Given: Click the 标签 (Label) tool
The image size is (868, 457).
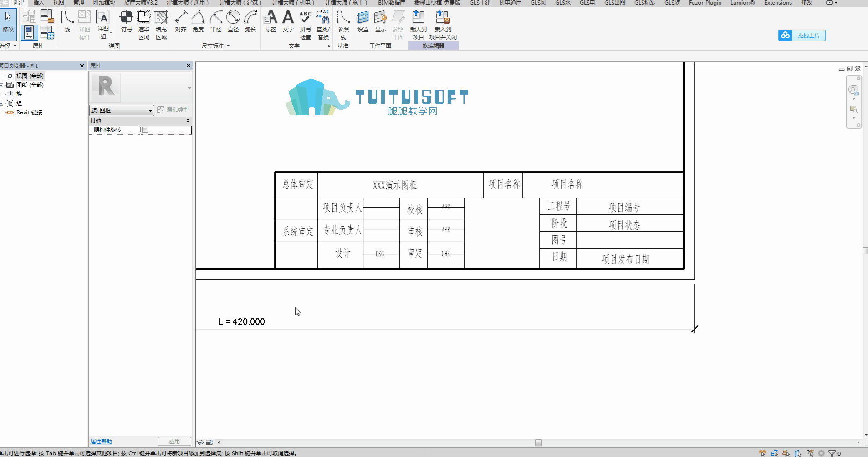Looking at the screenshot, I should [x=271, y=22].
